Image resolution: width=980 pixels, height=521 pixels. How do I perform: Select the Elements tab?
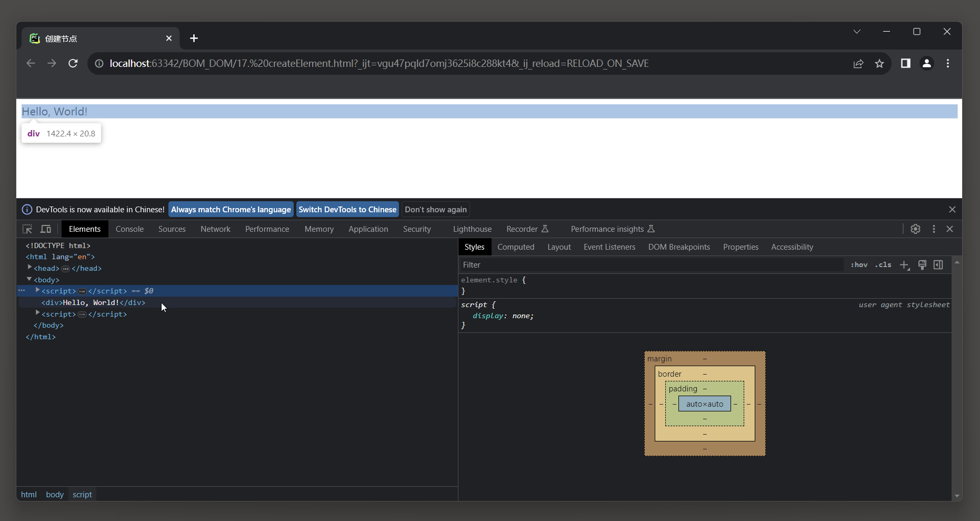click(85, 229)
